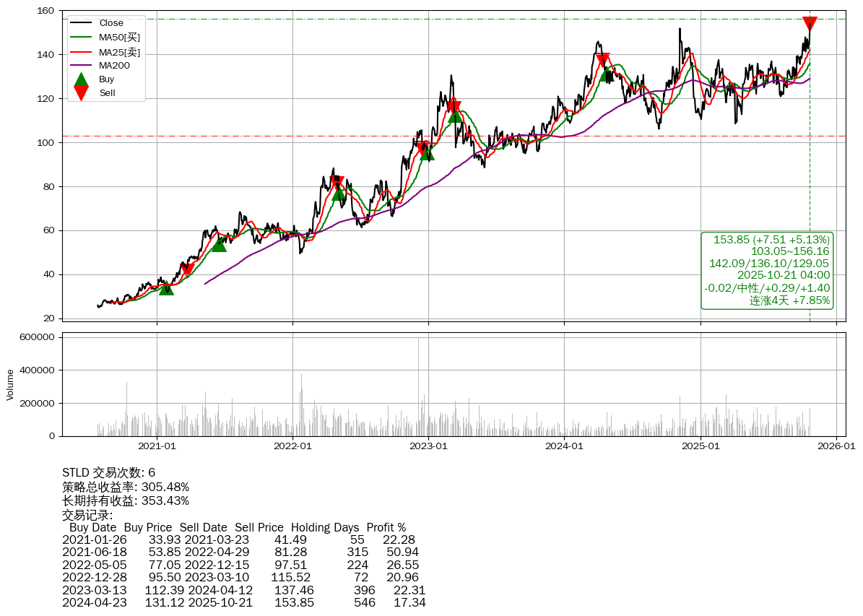Click the MA200 legend entry
The width and height of the screenshot is (863, 616).
pyautogui.click(x=114, y=65)
